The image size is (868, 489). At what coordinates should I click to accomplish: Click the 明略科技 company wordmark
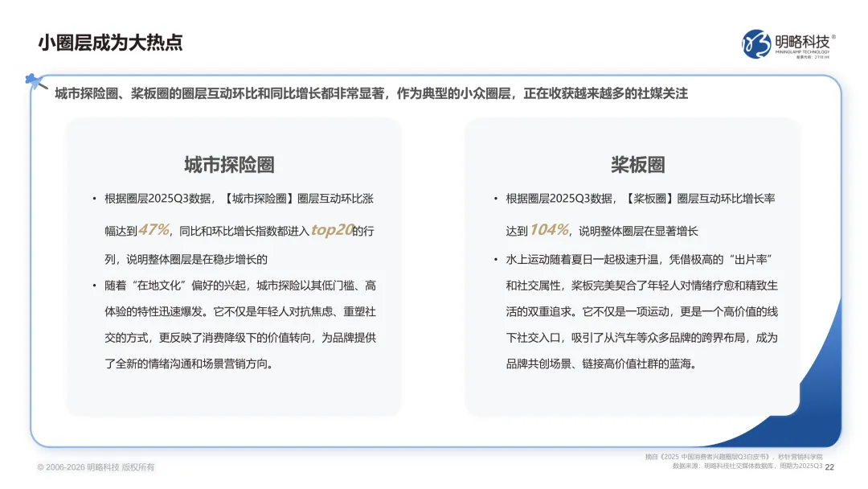pos(803,41)
